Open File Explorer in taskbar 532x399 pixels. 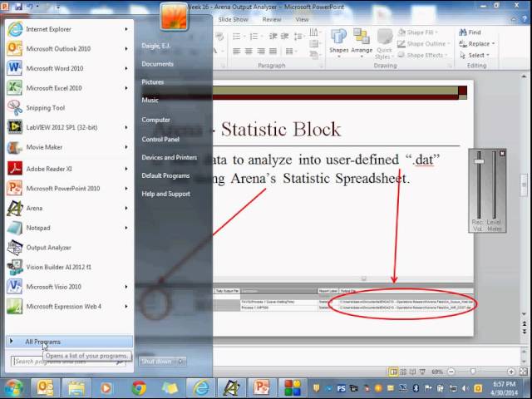[76, 388]
